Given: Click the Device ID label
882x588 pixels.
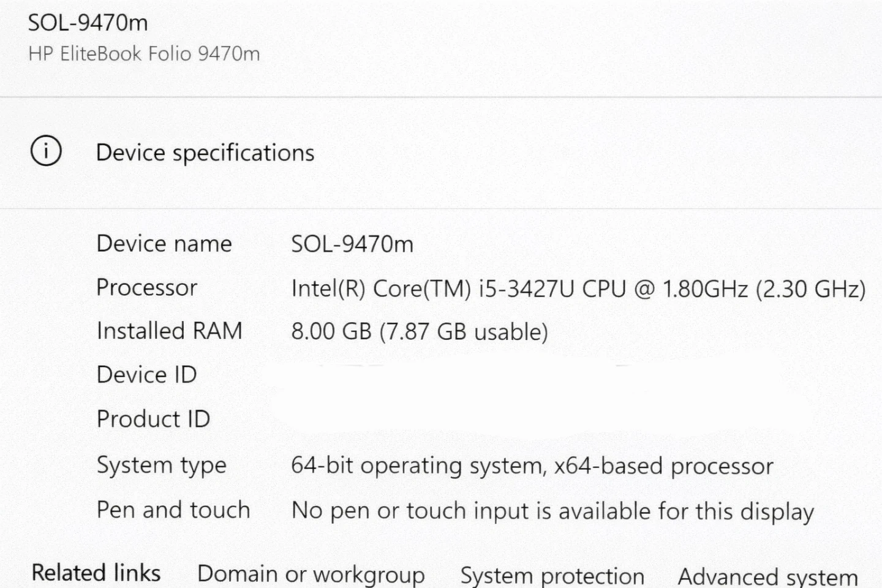Looking at the screenshot, I should (x=147, y=374).
